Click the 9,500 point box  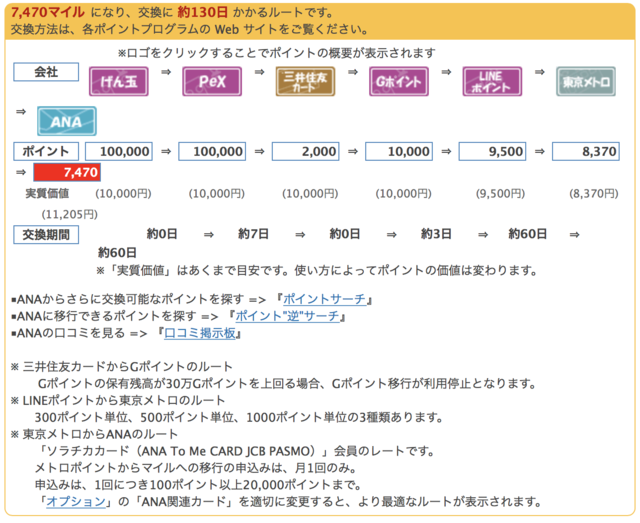pyautogui.click(x=492, y=151)
